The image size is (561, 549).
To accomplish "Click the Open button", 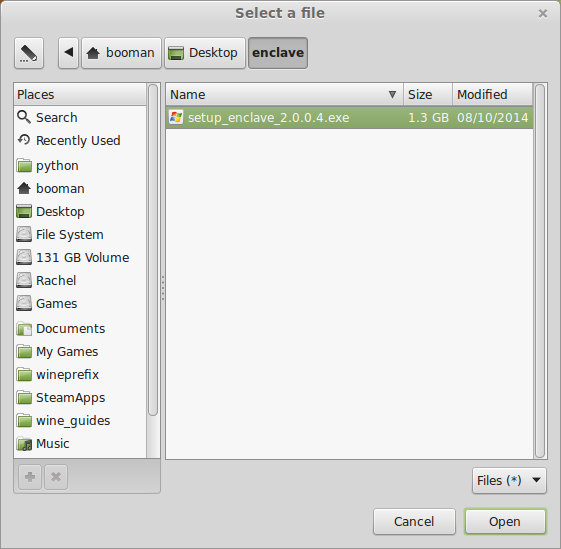I will 505,522.
